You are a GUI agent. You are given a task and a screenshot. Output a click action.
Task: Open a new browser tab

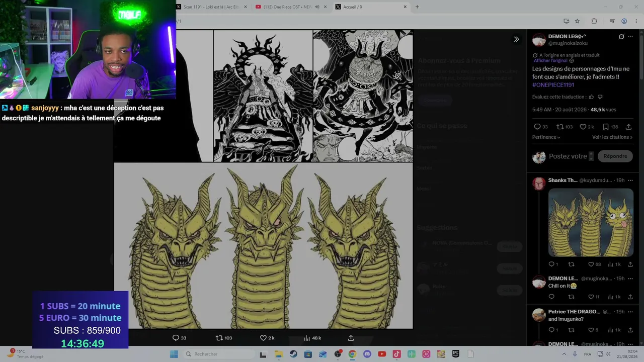point(417,7)
